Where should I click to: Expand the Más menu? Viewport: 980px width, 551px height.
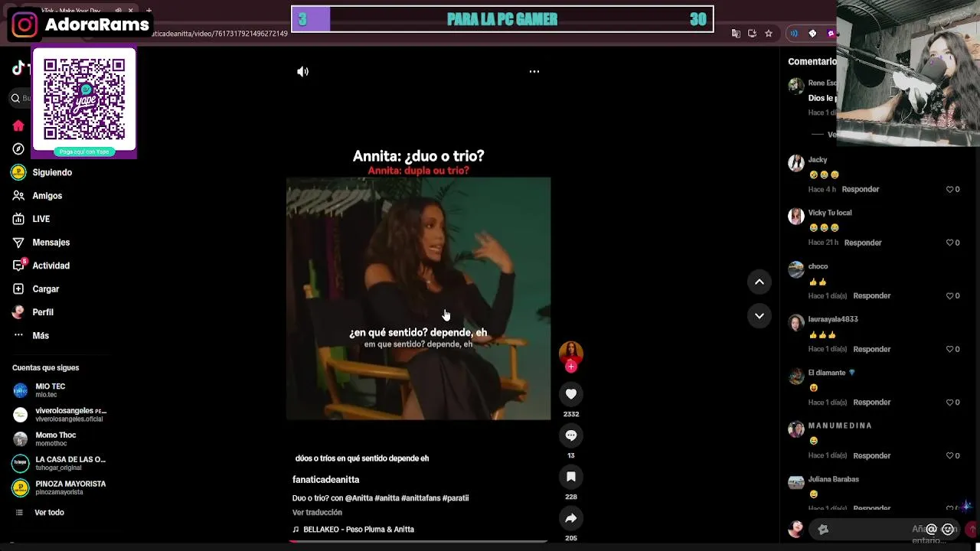point(41,336)
